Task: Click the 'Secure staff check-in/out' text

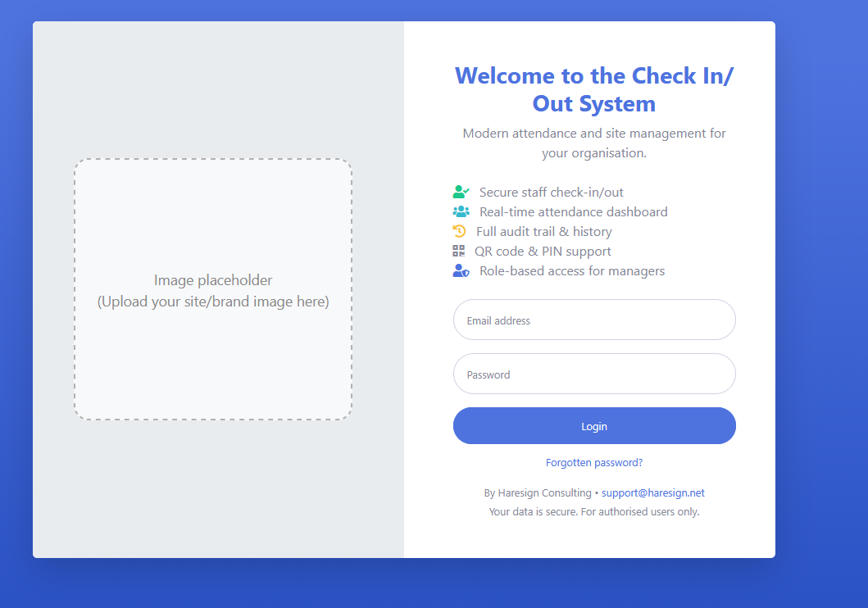Action: pos(551,193)
